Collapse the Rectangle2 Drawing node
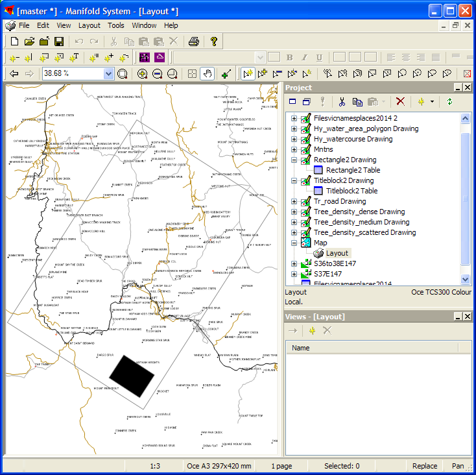Viewport: 476px width, 475px height. tap(294, 160)
